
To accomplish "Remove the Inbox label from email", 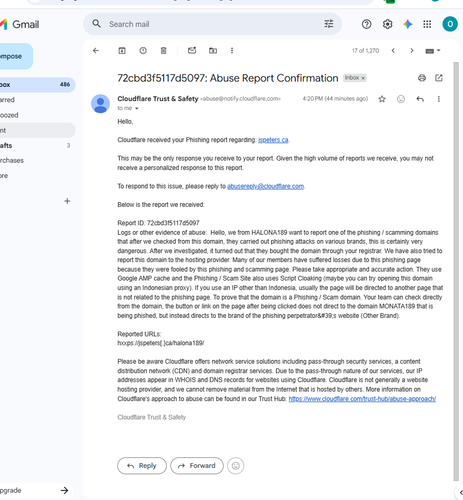I will pyautogui.click(x=364, y=78).
